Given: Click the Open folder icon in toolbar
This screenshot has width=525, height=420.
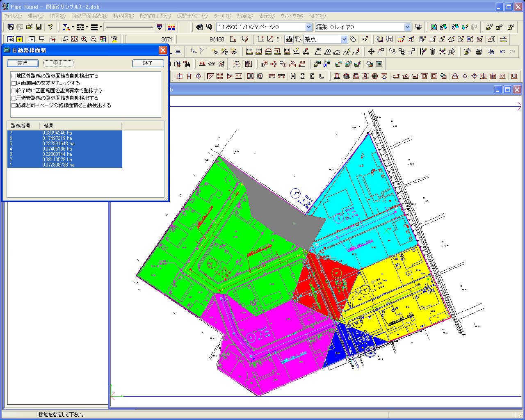Looking at the screenshot, I should tap(29, 27).
